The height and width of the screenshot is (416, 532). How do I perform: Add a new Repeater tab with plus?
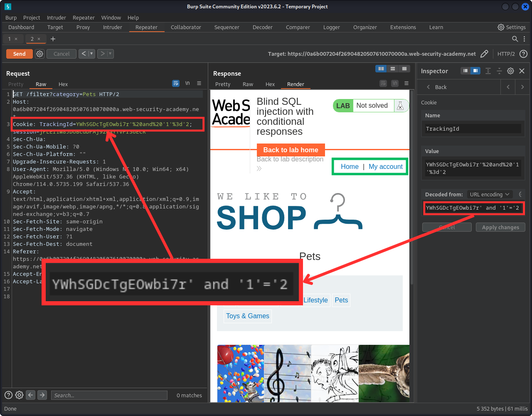(53, 39)
